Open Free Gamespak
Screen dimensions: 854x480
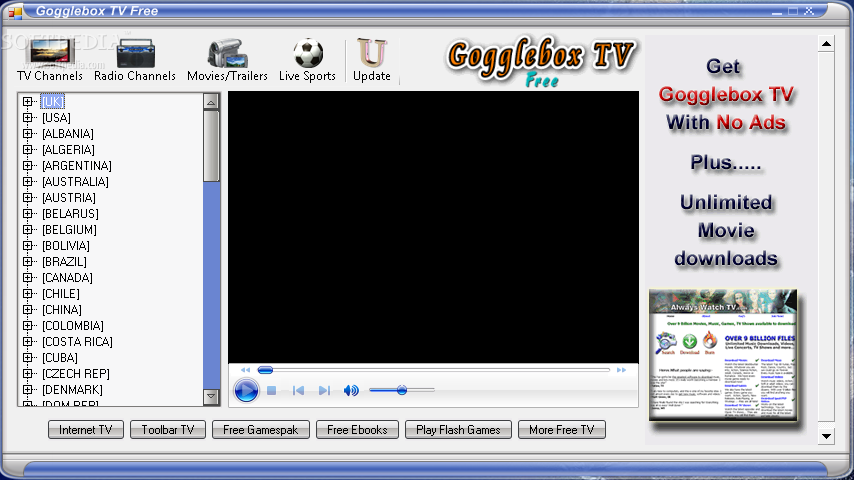pos(260,430)
